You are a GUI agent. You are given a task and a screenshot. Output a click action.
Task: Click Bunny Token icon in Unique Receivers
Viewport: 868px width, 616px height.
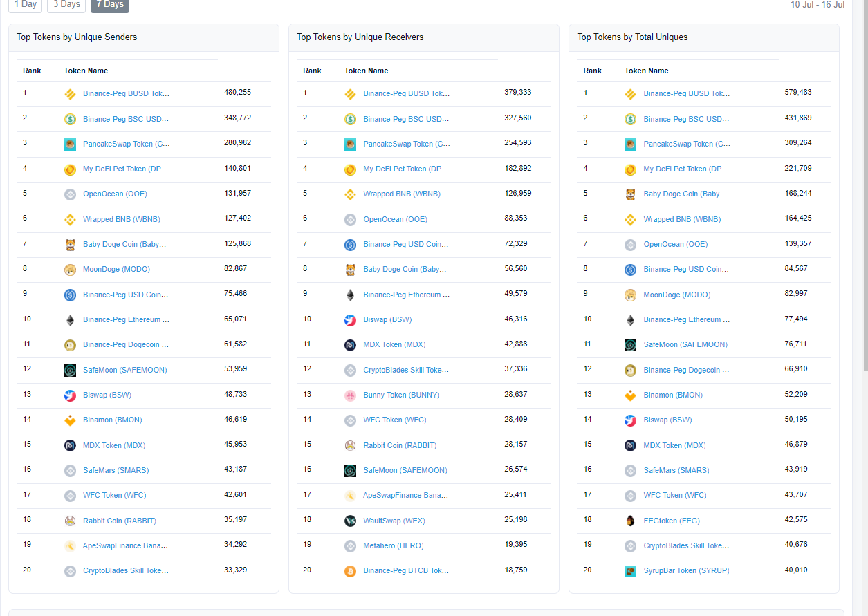(x=350, y=395)
